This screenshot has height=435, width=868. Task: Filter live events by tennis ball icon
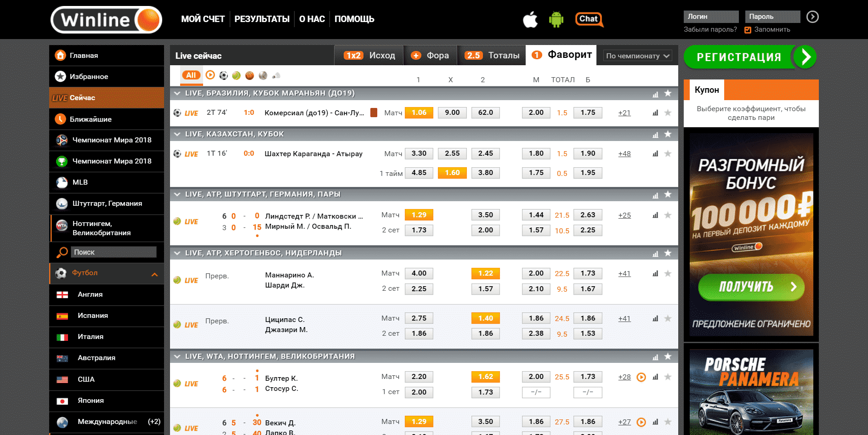click(236, 75)
